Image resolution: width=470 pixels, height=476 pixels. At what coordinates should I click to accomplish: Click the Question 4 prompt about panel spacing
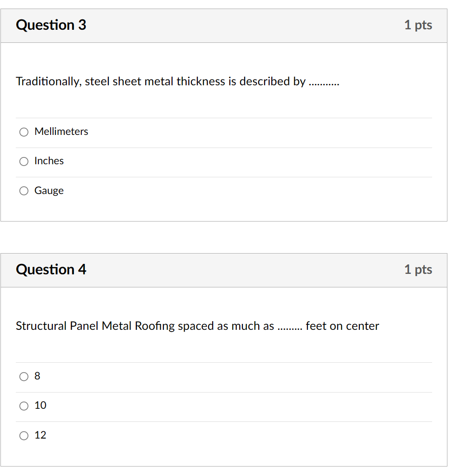point(196,326)
